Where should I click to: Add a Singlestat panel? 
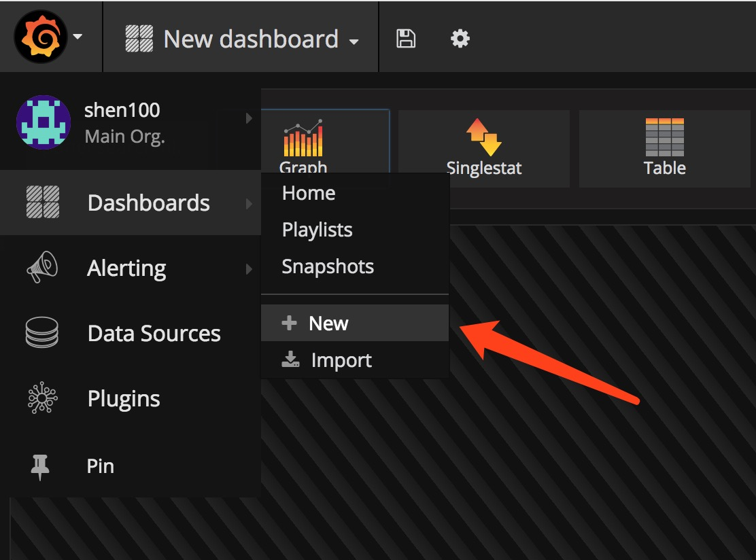coord(484,148)
